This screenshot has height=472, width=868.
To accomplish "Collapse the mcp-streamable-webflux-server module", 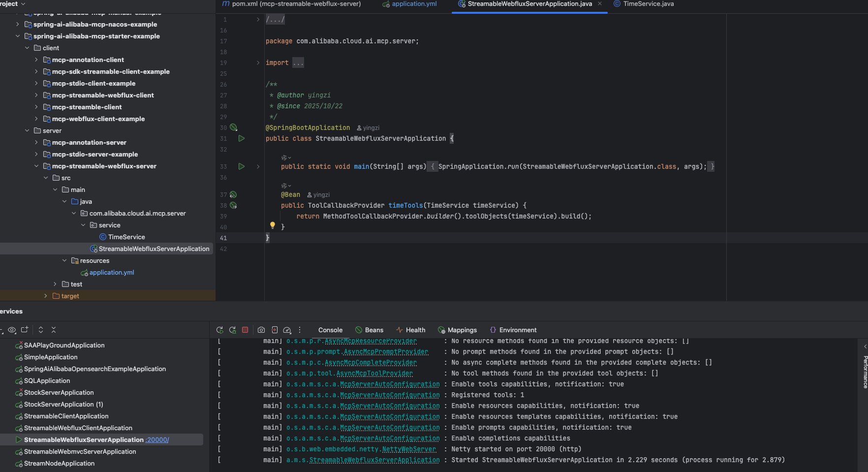I will (x=36, y=166).
